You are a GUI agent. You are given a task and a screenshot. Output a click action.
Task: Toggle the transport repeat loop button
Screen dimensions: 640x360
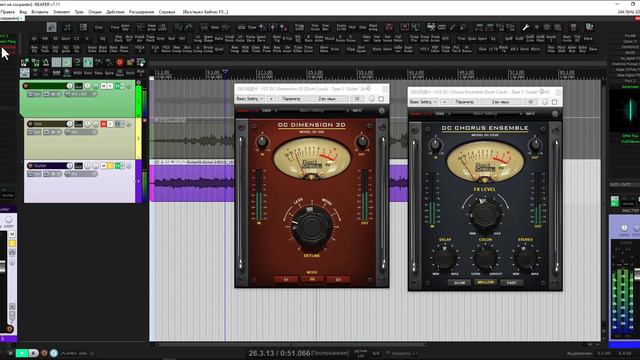[x=54, y=353]
